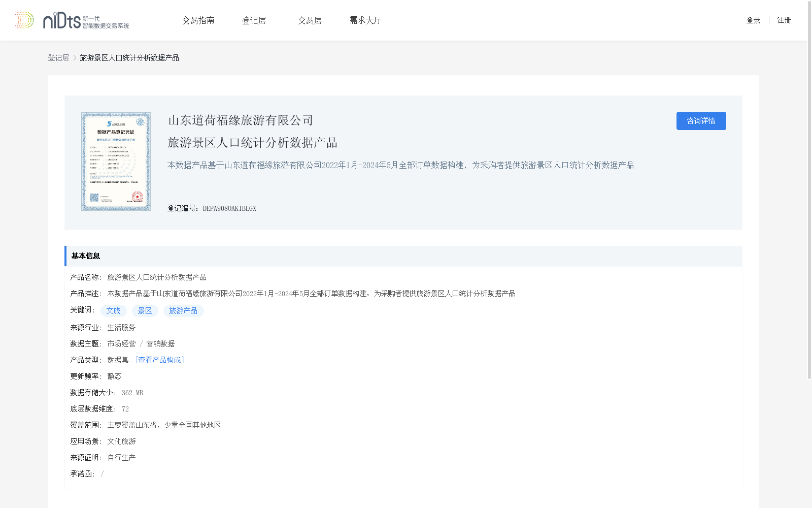
Task: Click the 底层数据维度 value 72
Action: click(x=125, y=409)
